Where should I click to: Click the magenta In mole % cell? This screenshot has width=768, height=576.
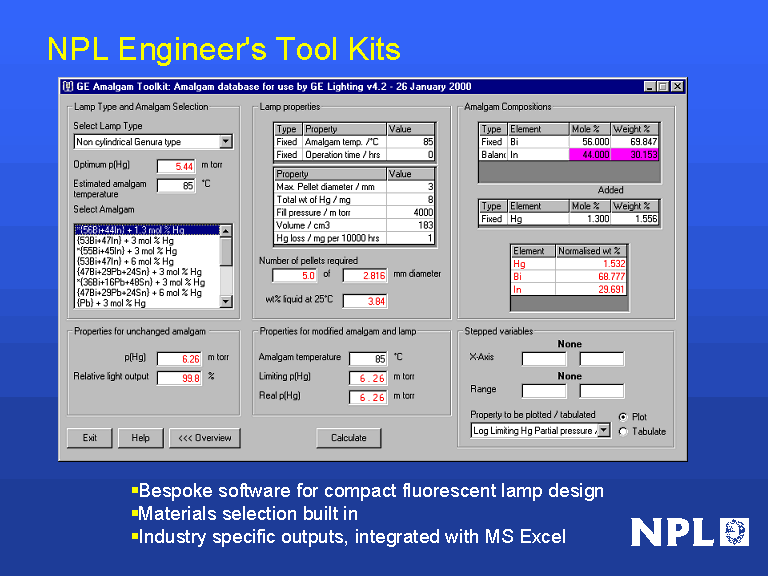pos(589,155)
